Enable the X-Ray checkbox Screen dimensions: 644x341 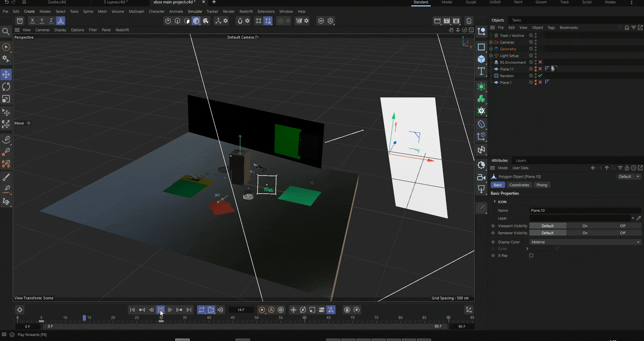pos(531,255)
